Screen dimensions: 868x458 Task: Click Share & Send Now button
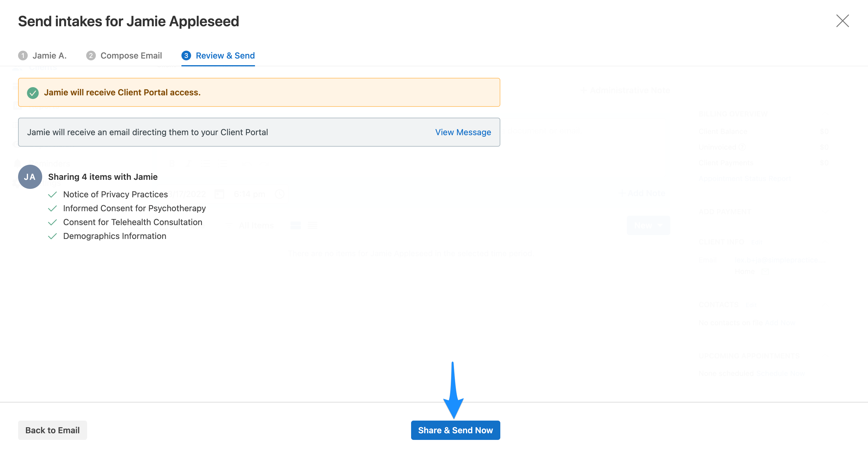456,430
